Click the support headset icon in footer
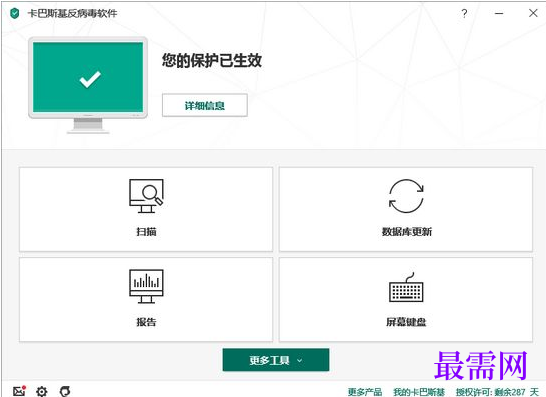Viewport: 546px width, 397px height. 65,391
